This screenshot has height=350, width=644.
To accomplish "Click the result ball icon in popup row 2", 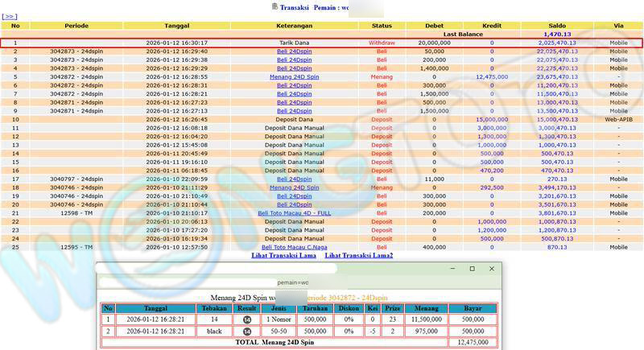I will click(248, 331).
